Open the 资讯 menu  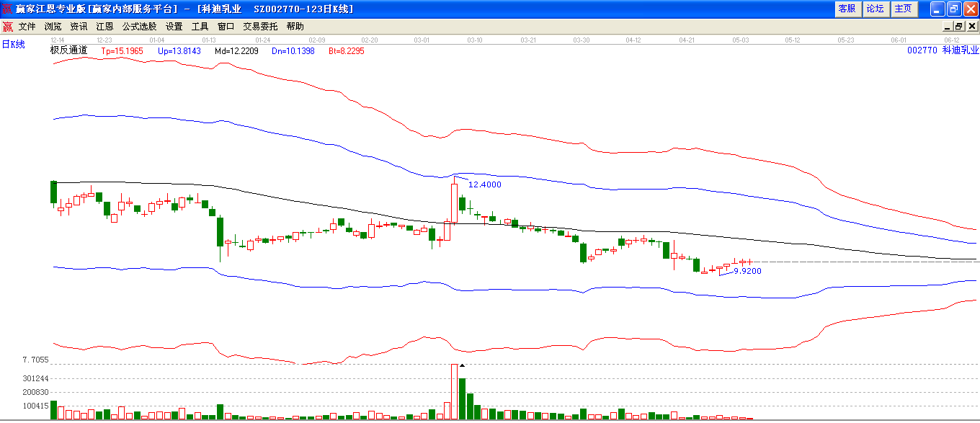click(79, 27)
